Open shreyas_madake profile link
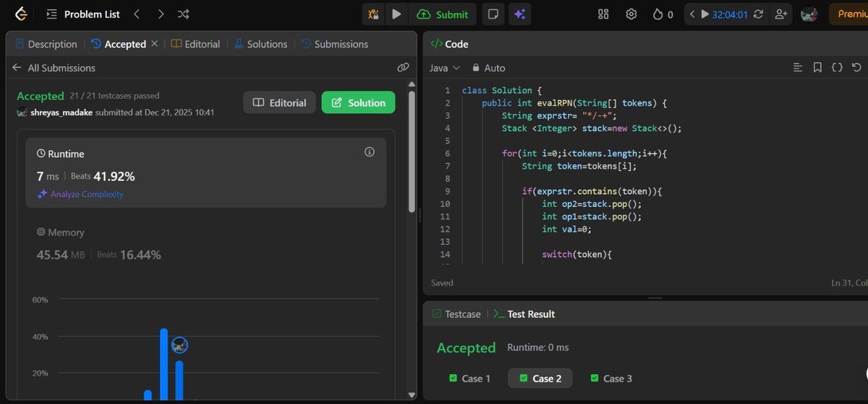This screenshot has width=868, height=404. click(x=61, y=112)
